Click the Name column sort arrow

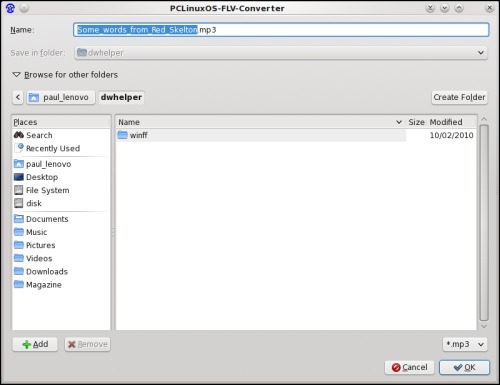coord(399,122)
